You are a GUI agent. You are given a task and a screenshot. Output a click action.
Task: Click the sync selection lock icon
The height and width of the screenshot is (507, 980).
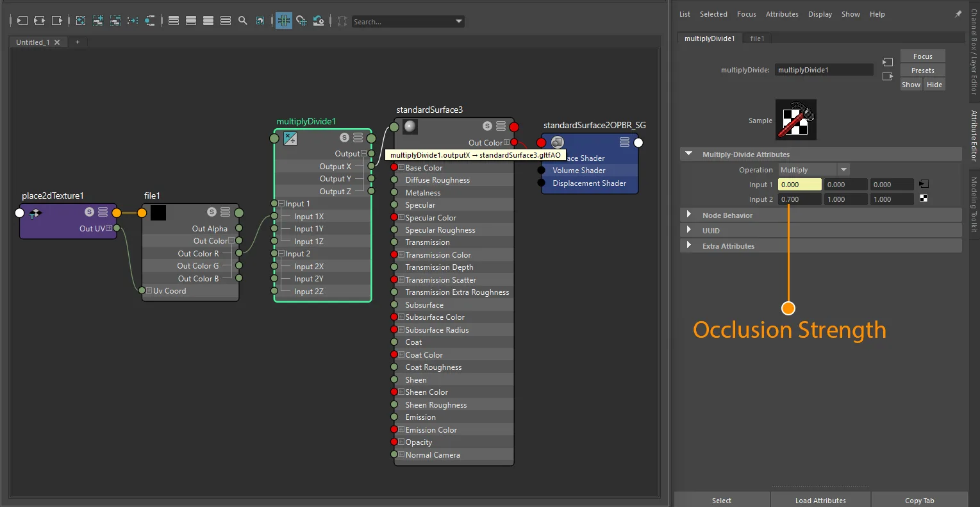pyautogui.click(x=319, y=21)
